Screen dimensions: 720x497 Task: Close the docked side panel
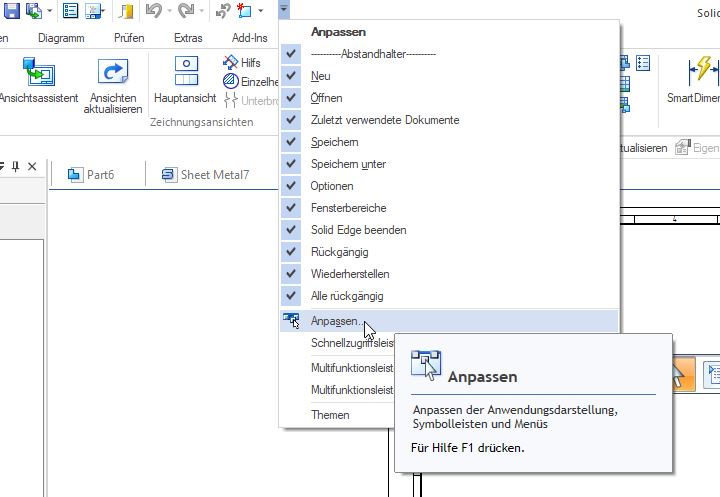[x=32, y=166]
